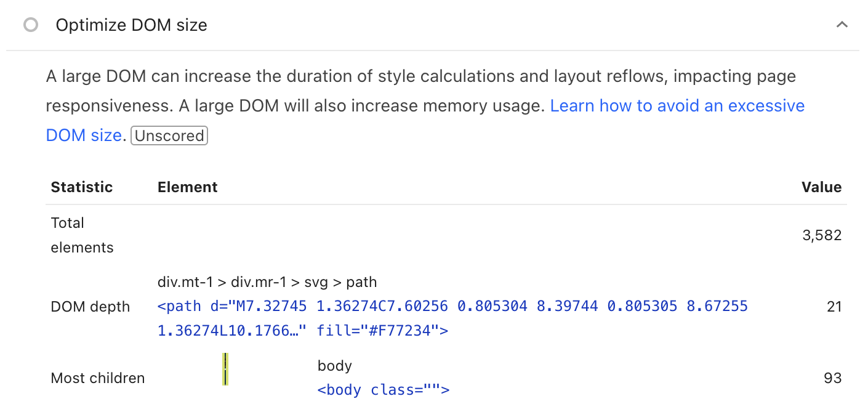Click the body element code snippet

[x=383, y=389]
